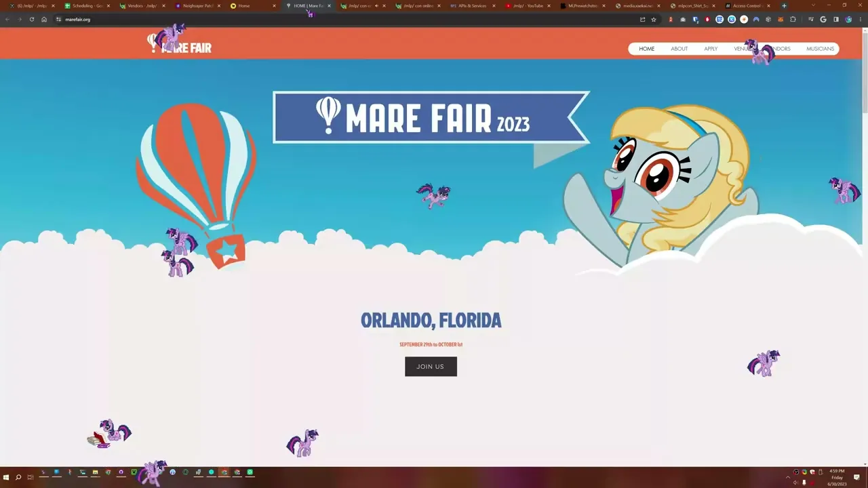Open the APPLY nav item
Screen dimensions: 868x488
point(711,49)
